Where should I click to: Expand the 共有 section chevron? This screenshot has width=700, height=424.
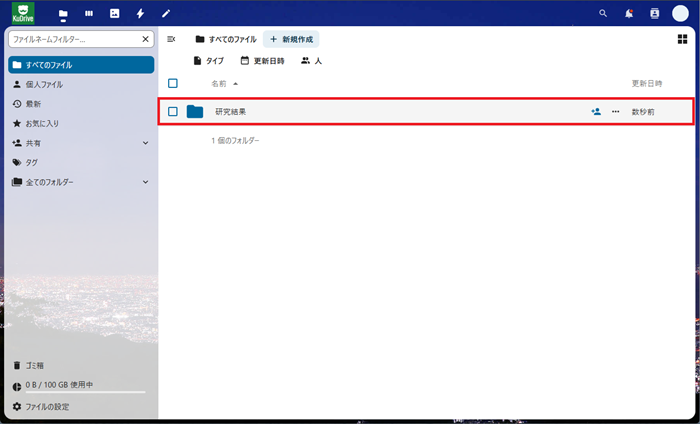tap(146, 143)
